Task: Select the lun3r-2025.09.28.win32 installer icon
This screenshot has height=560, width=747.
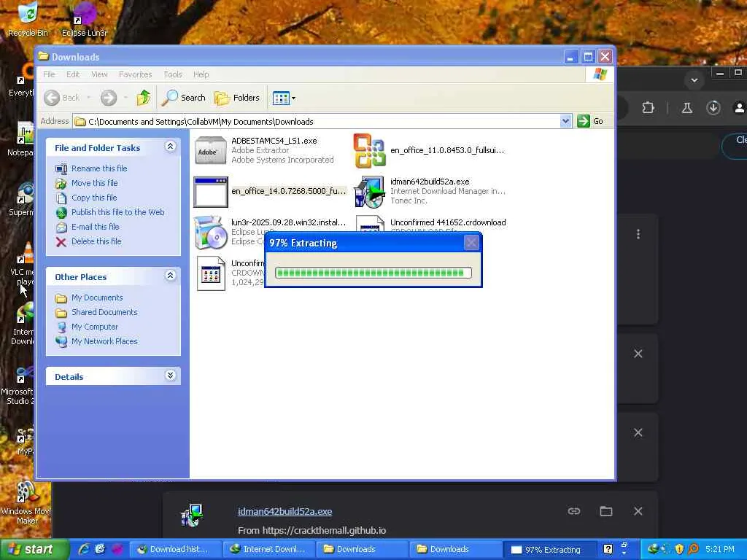Action: click(211, 233)
